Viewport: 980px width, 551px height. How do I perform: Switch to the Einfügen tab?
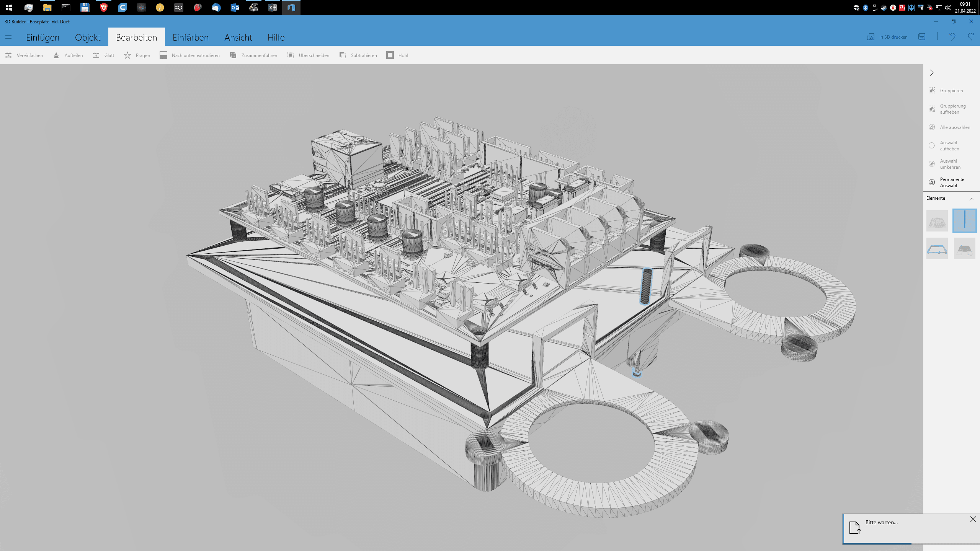[42, 37]
